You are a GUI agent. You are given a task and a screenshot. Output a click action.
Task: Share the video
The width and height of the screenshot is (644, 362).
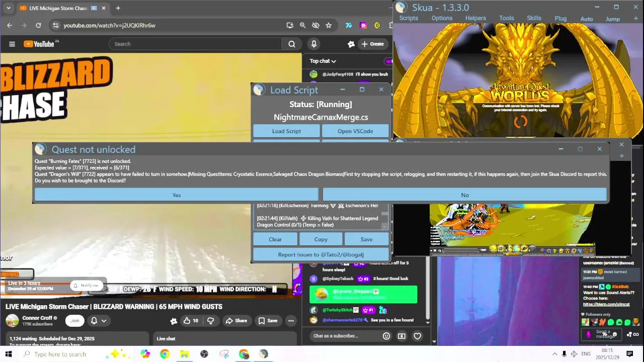click(x=236, y=321)
